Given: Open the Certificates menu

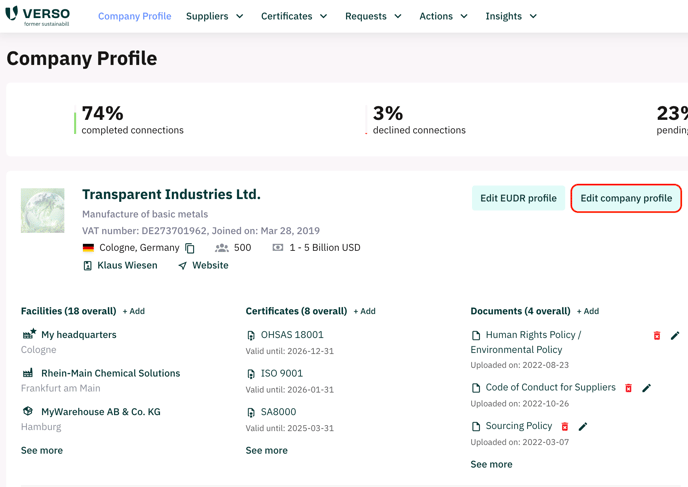Looking at the screenshot, I should (287, 16).
